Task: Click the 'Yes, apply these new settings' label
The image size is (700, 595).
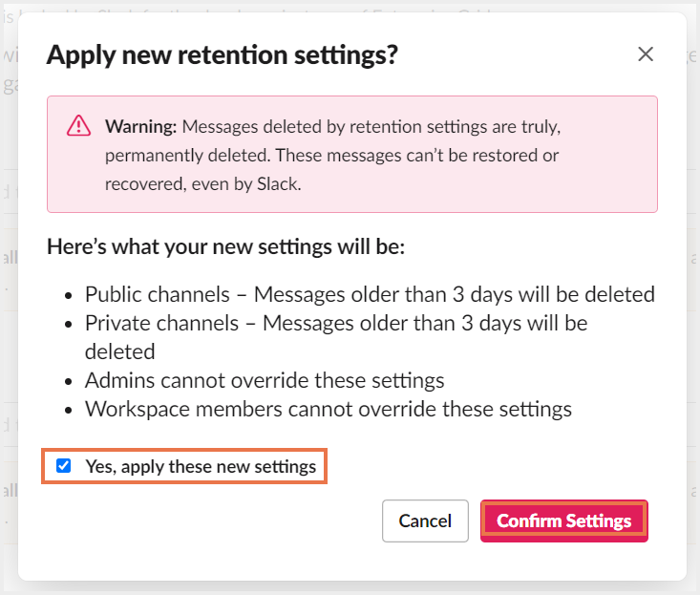Action: (201, 467)
